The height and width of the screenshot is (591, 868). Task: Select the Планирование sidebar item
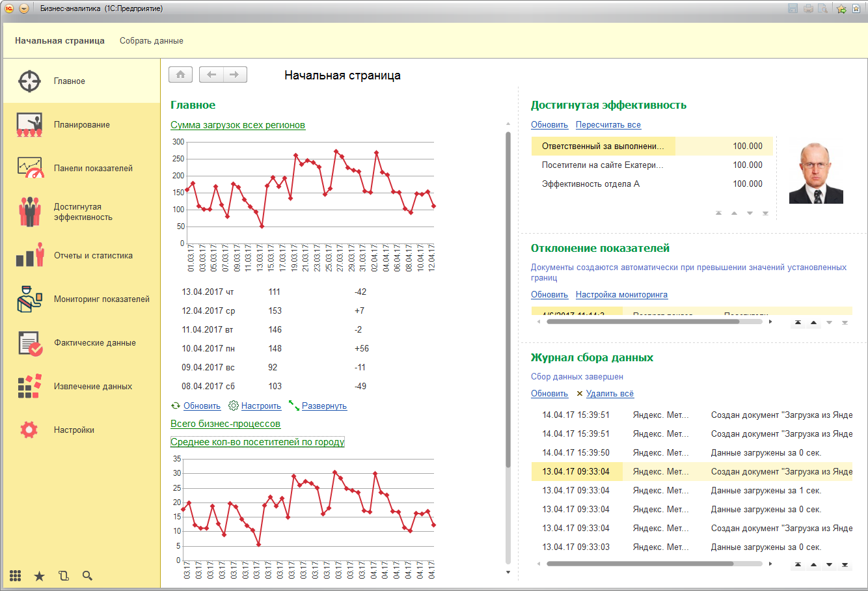pos(82,124)
